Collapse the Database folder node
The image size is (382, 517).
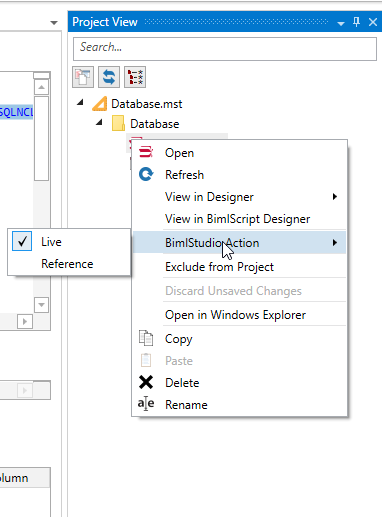pos(99,122)
